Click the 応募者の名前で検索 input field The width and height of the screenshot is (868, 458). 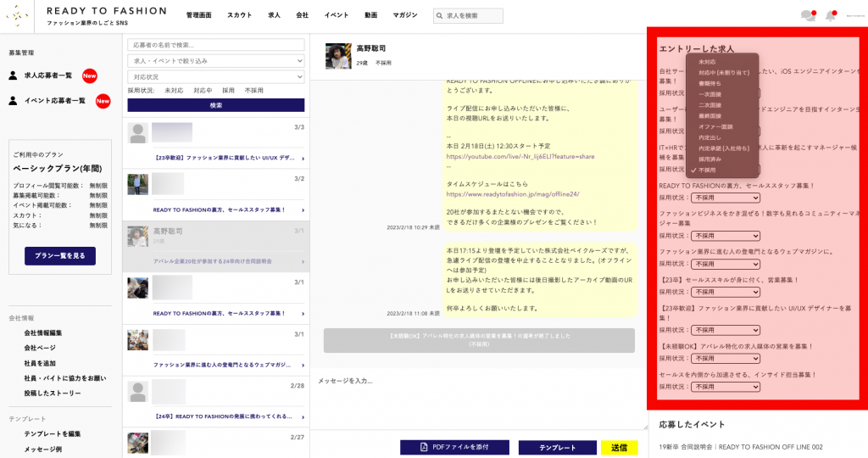216,45
